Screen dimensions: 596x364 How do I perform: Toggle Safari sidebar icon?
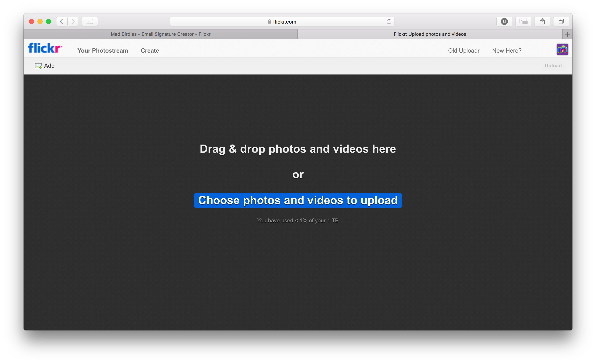tap(90, 21)
